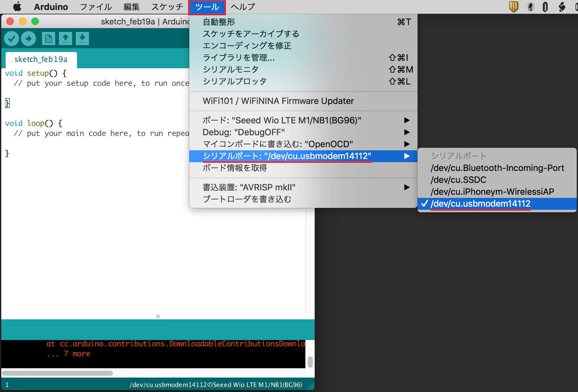Screen dimensions: 578x392
Task: Select the checked /dev/cu.usbmodem14112 port
Action: point(497,204)
